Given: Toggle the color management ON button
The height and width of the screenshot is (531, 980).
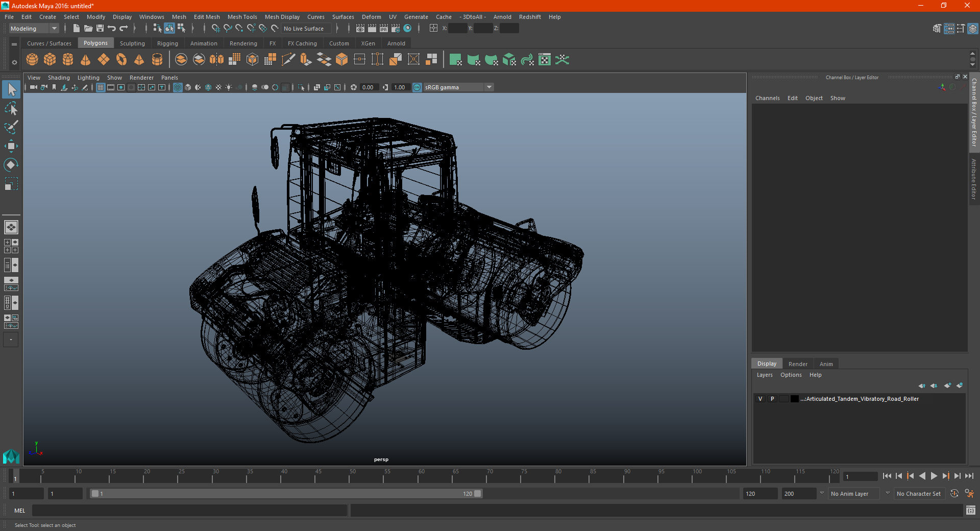Looking at the screenshot, I should tap(417, 87).
